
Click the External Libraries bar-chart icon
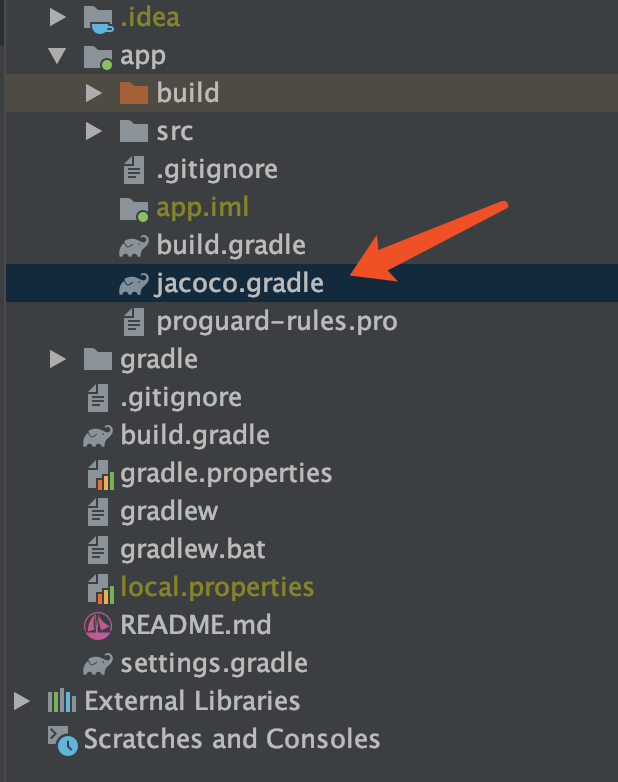62,701
